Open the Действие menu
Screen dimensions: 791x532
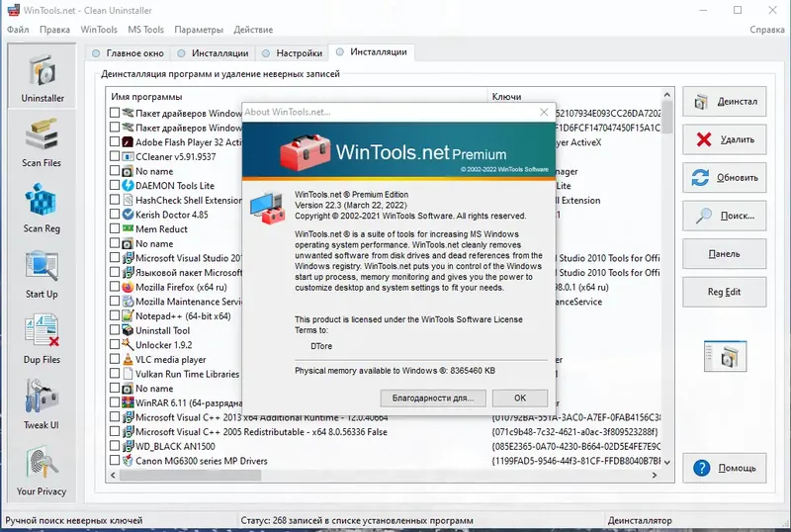(x=253, y=30)
